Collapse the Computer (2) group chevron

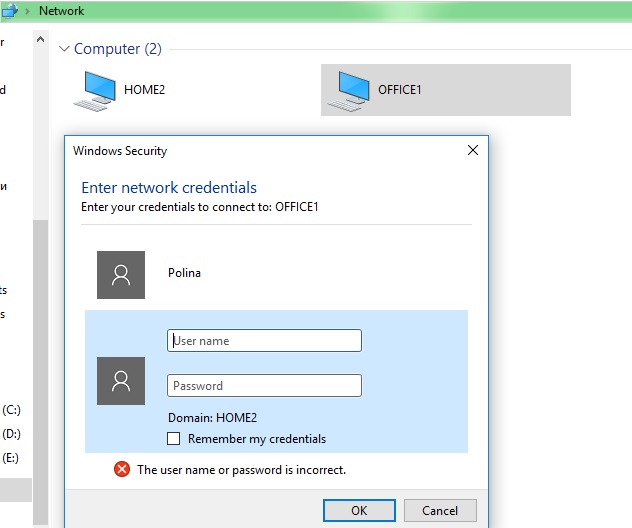pos(65,49)
